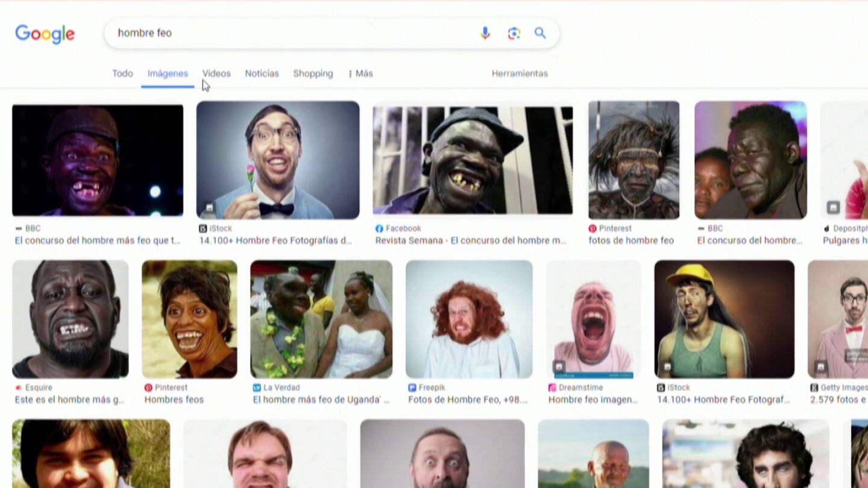Select the Shopping tab
The width and height of the screenshot is (868, 488).
click(x=313, y=74)
